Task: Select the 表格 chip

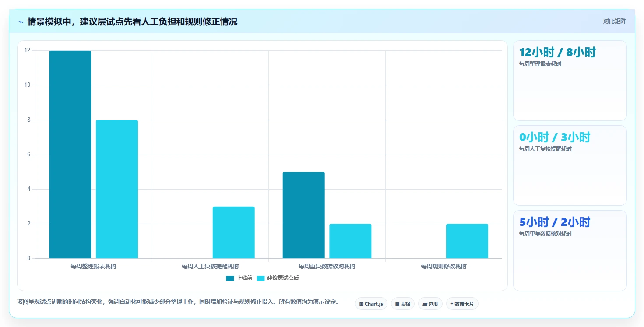Action: pyautogui.click(x=402, y=304)
